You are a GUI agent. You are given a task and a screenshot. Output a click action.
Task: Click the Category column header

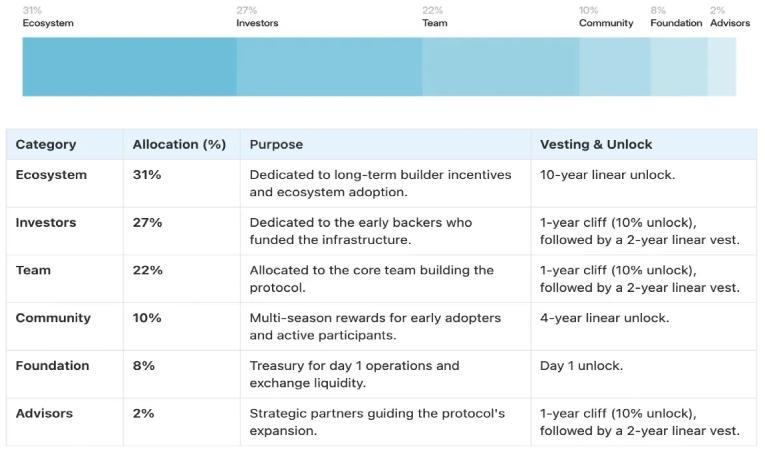(46, 144)
